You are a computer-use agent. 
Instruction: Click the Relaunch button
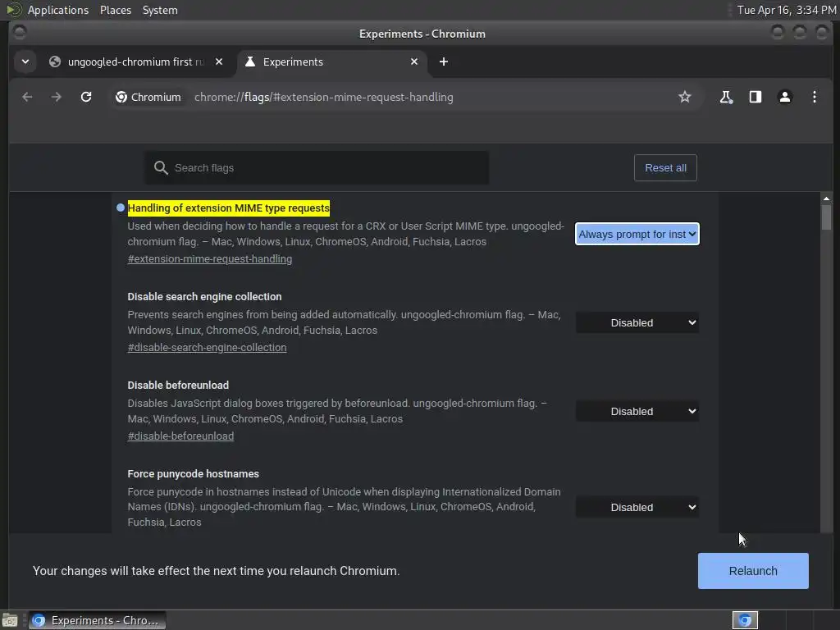pyautogui.click(x=753, y=571)
